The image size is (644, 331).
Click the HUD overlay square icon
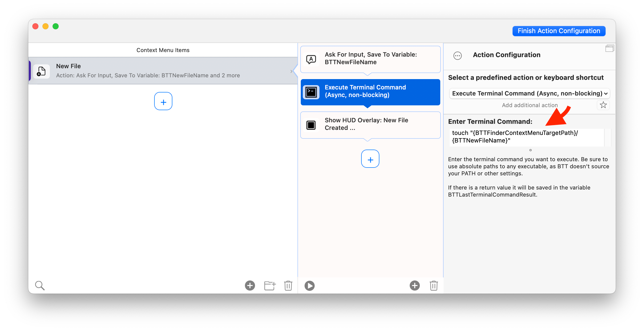tap(311, 125)
